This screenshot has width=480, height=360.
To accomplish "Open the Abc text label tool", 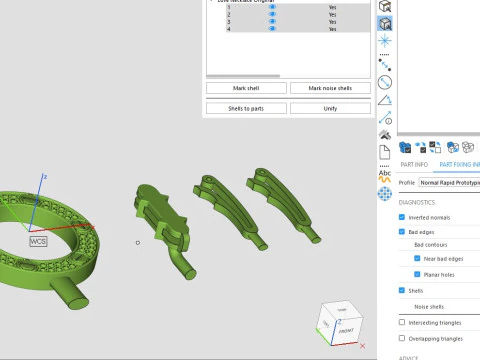I will [x=385, y=176].
